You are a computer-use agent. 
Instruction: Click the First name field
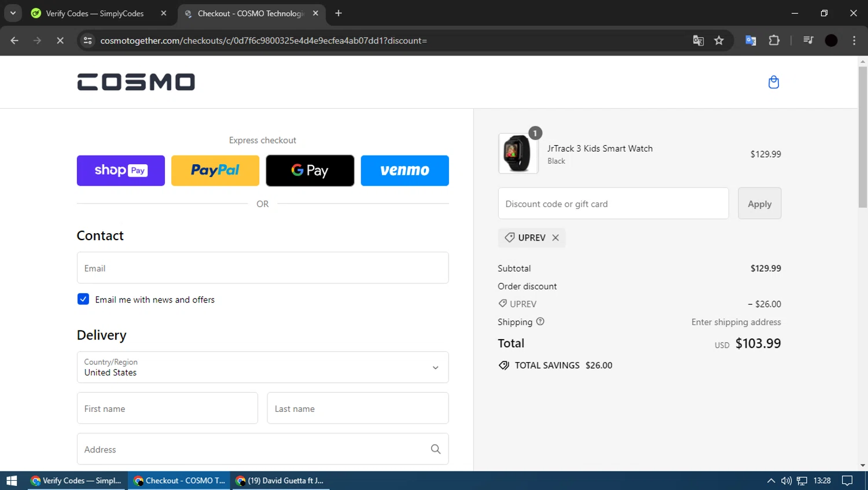pyautogui.click(x=167, y=408)
